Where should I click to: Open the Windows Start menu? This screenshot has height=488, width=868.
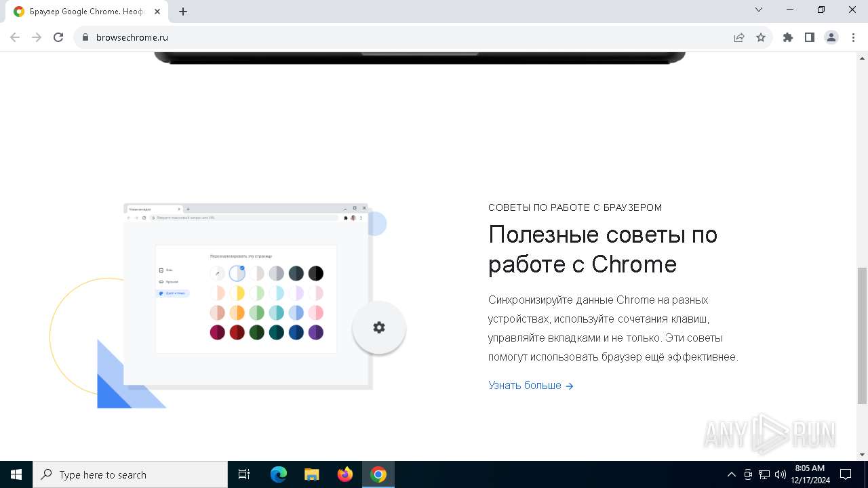tap(16, 474)
